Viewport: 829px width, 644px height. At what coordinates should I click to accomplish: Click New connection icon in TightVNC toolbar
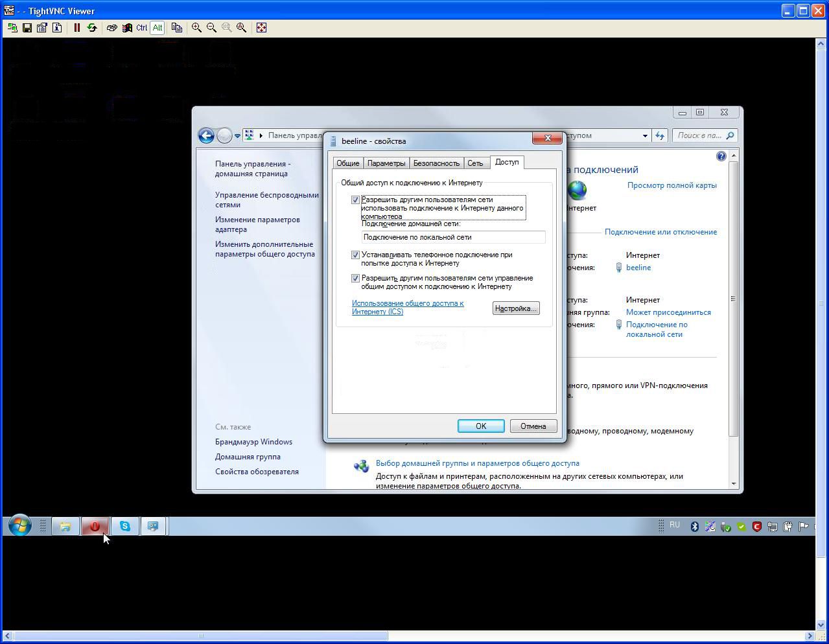[12, 28]
